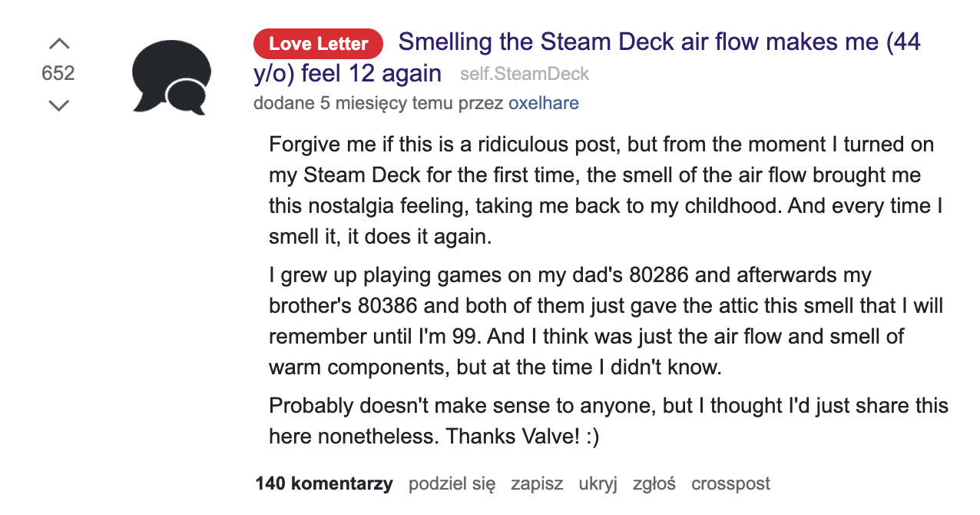Open oxelhare's user profile
The height and width of the screenshot is (515, 980).
tap(544, 103)
